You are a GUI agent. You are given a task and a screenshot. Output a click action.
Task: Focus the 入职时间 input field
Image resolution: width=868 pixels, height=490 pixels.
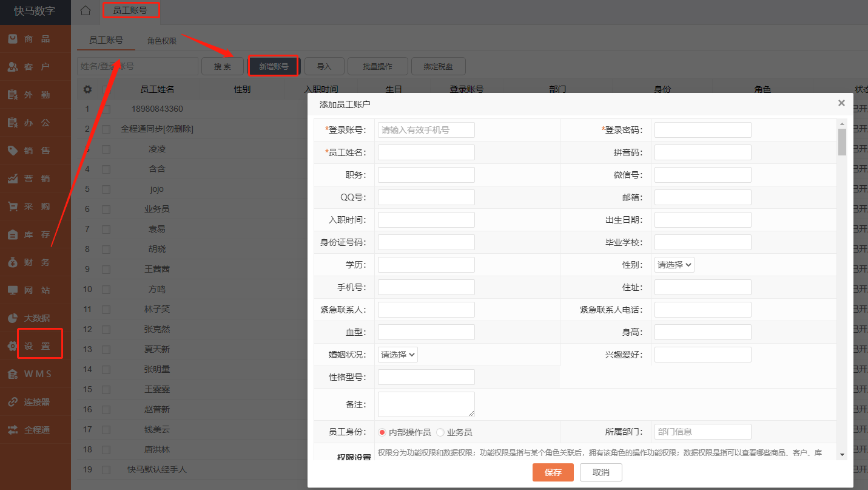[x=426, y=220]
